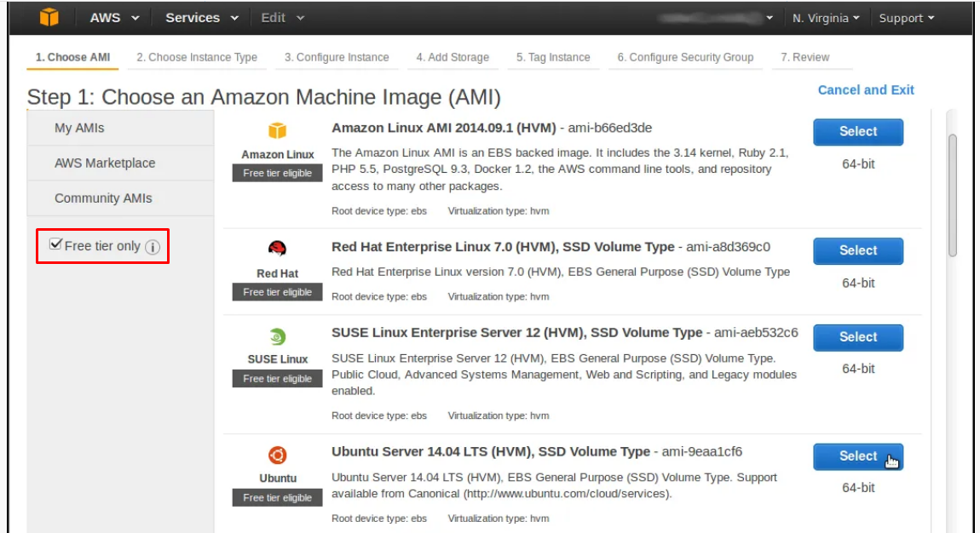Select the Amazon Linux AMI 2014.09.1
980x533 pixels.
[x=858, y=132]
